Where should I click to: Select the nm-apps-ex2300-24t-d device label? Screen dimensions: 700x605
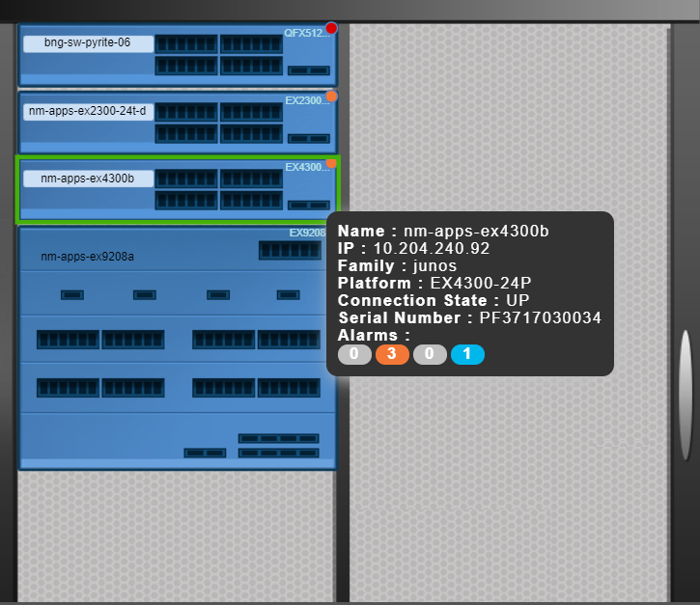coord(88,111)
